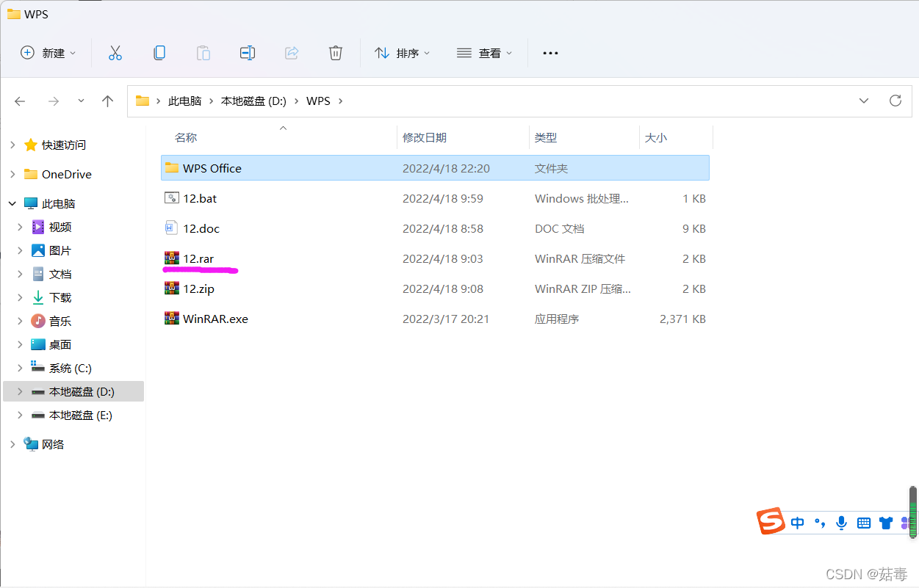Toggle punctuation mode on the IME bar
Image resolution: width=919 pixels, height=588 pixels.
click(x=820, y=523)
